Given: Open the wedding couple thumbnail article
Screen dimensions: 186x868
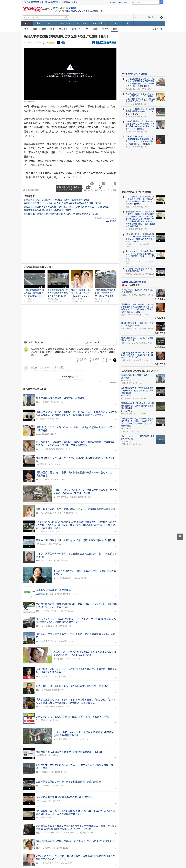Looking at the screenshot, I should [82, 279].
